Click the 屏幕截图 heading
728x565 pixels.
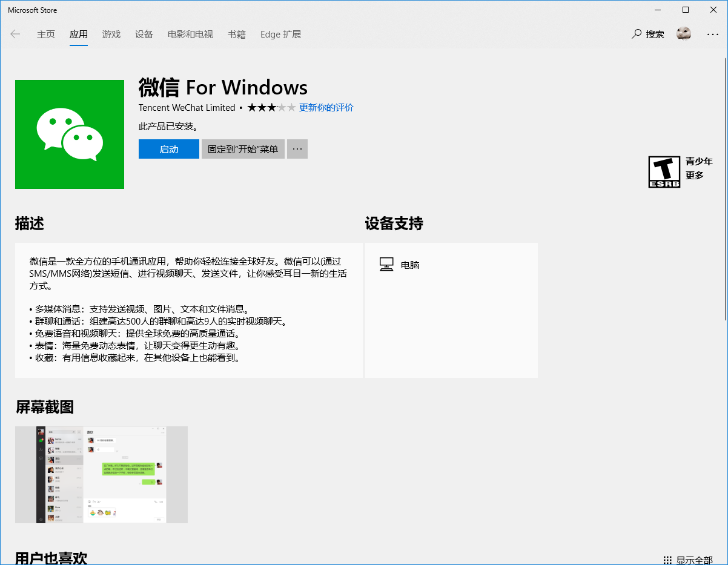click(45, 407)
